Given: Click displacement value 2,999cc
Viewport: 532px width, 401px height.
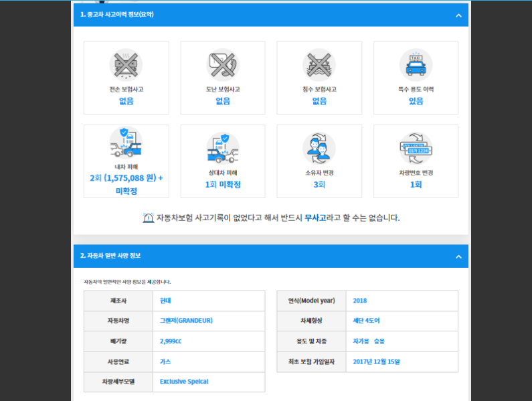Looking at the screenshot, I should tap(171, 341).
